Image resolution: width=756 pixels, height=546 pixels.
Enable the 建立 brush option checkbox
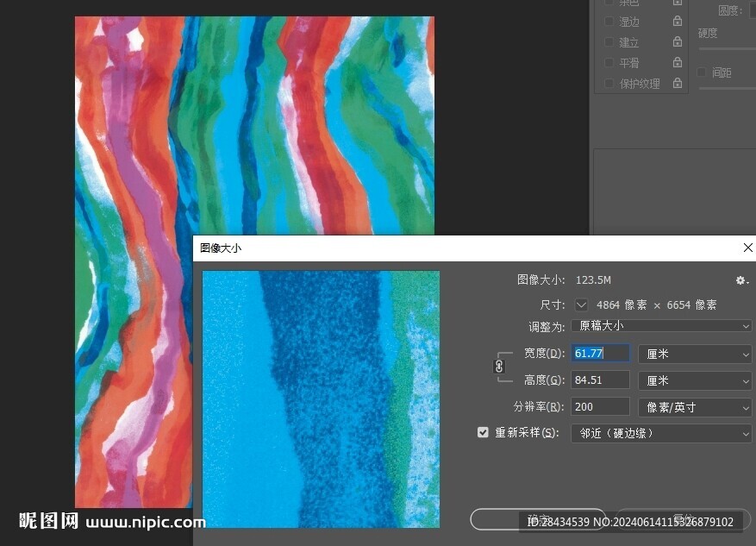[609, 42]
